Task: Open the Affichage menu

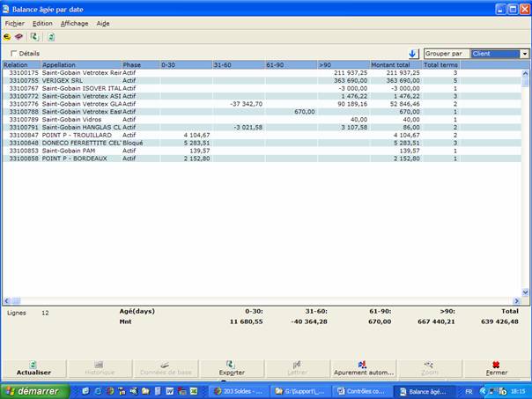Action: coord(74,24)
